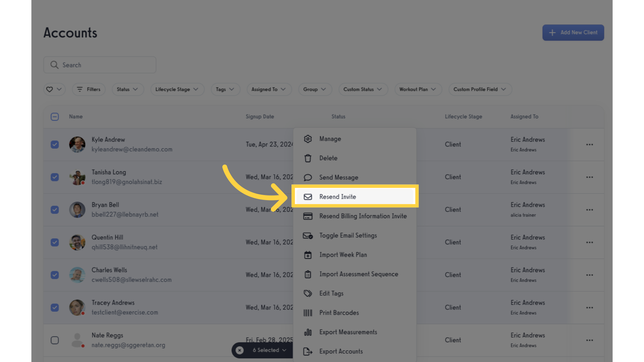Check the Nate Reggs row checkbox

pos(55,340)
